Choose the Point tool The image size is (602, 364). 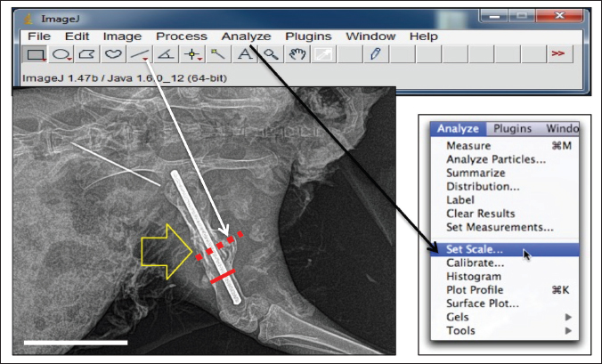(x=192, y=55)
